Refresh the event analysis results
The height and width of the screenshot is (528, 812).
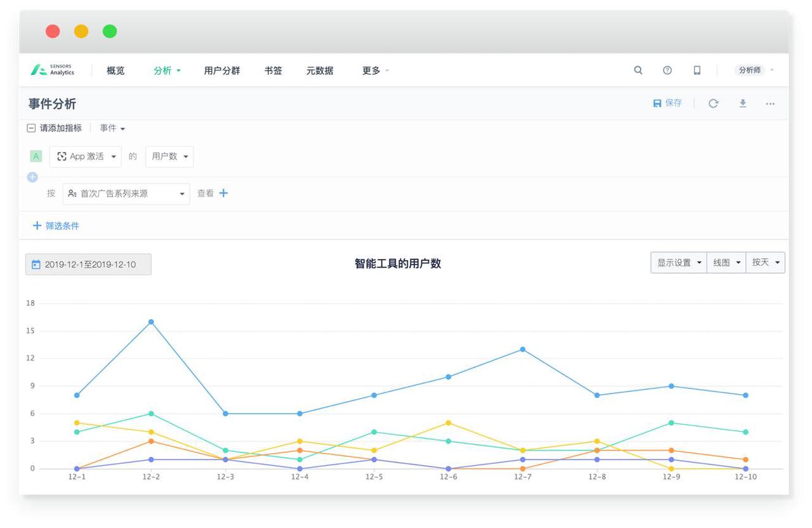tap(713, 103)
